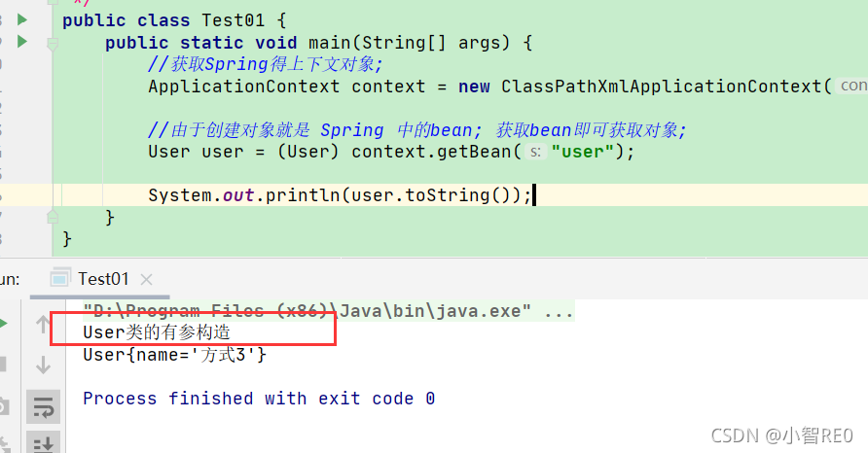Toggle scroll to end of console
Image resolution: width=868 pixels, height=453 pixels.
(x=43, y=444)
